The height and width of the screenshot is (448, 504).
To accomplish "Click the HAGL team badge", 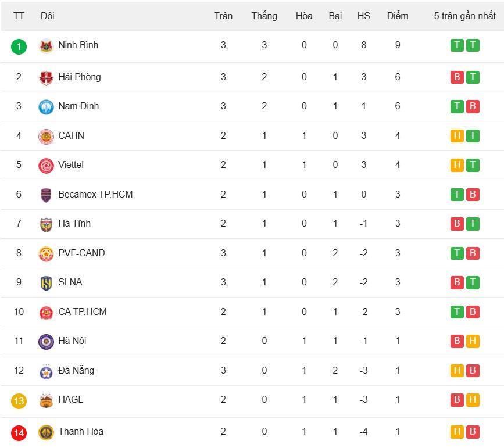I will click(x=46, y=400).
